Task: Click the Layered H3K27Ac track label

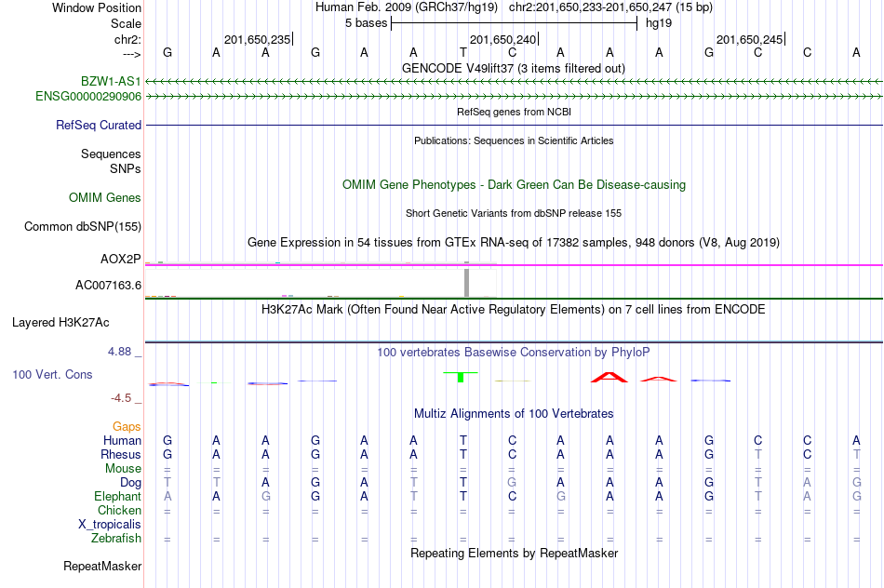Action: coord(60,323)
